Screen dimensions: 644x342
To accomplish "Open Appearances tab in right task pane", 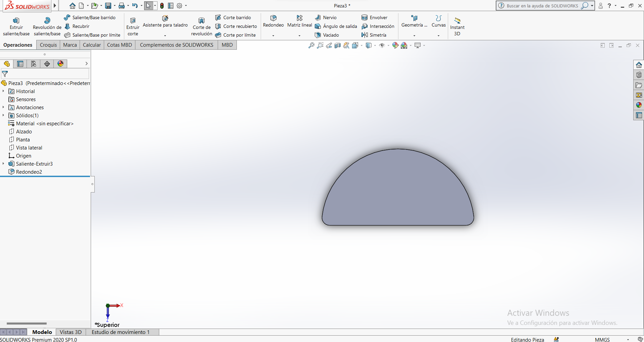I will click(x=639, y=105).
